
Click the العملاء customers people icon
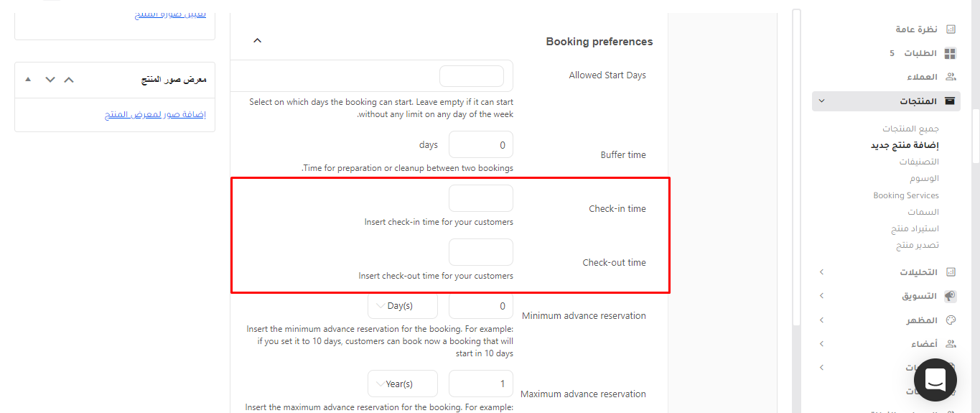[951, 77]
